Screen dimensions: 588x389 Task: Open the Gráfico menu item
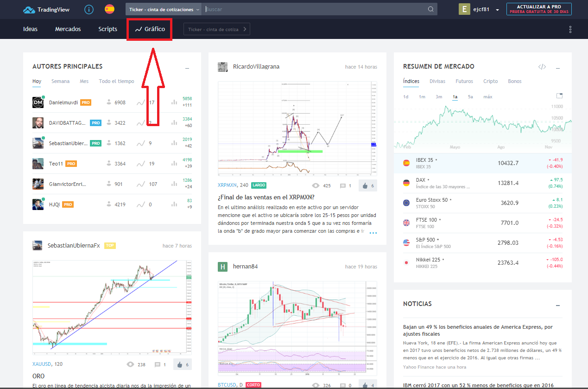[x=150, y=29]
